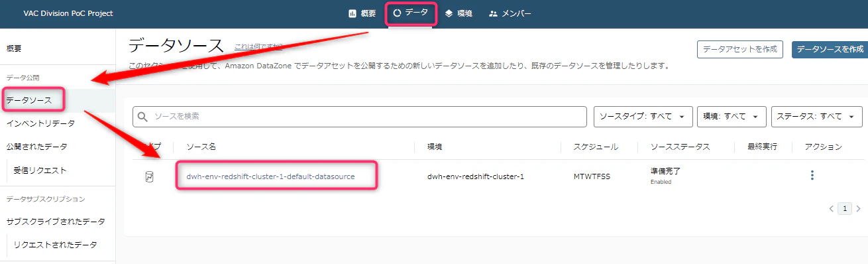Click the VAC Division PoC Project title
Screen dimensions: 868x264
68,13
